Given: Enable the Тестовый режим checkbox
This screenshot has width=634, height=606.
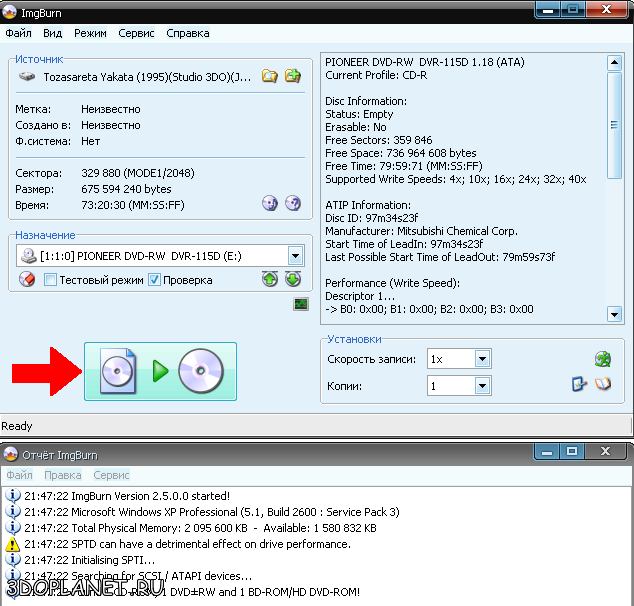Looking at the screenshot, I should (50, 280).
